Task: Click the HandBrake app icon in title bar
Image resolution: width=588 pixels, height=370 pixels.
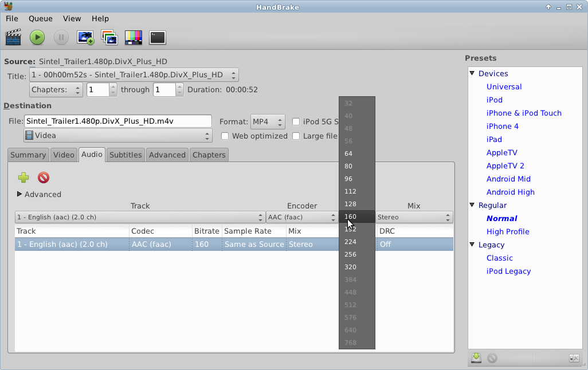Action: coord(8,6)
